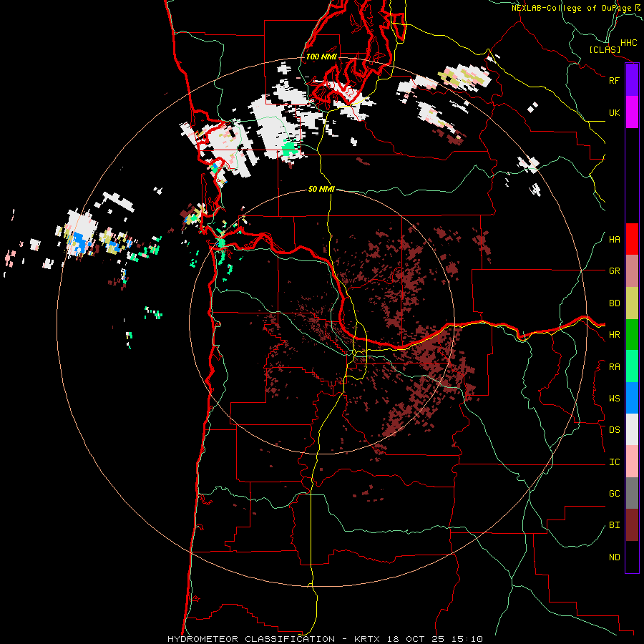
Task: Click the WS blue legend swatch
Action: [632, 398]
